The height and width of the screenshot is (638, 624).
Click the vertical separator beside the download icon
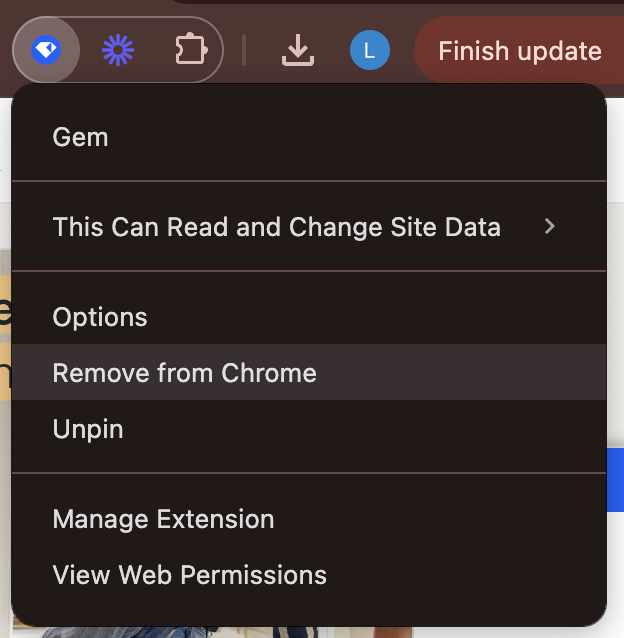click(x=244, y=50)
